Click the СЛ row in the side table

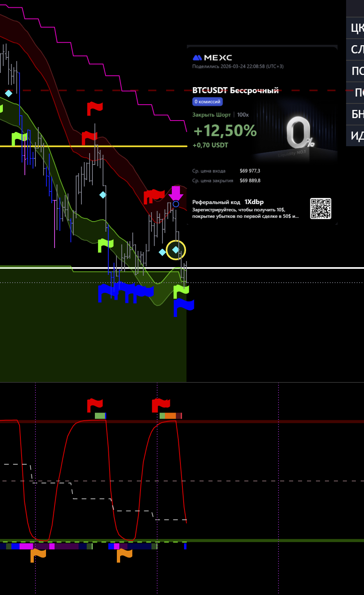coord(357,49)
